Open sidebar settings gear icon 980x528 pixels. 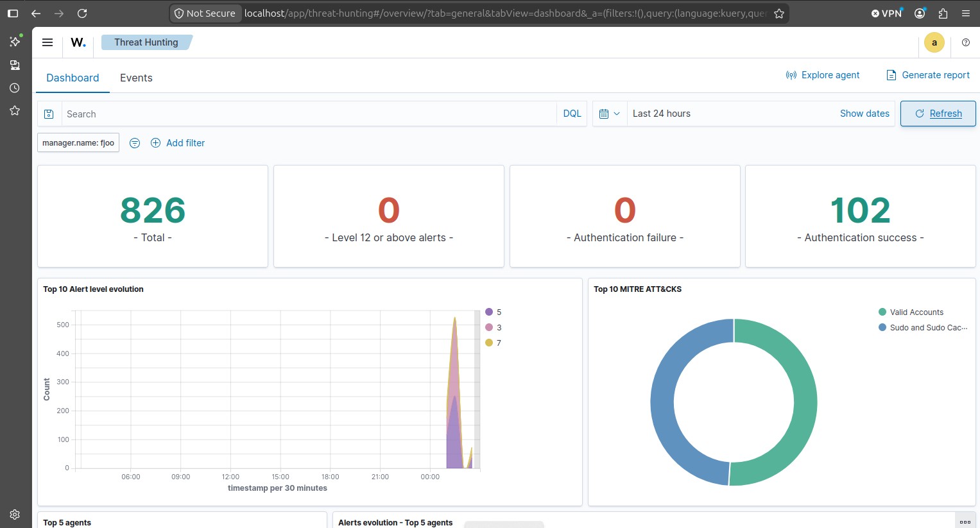pos(15,515)
